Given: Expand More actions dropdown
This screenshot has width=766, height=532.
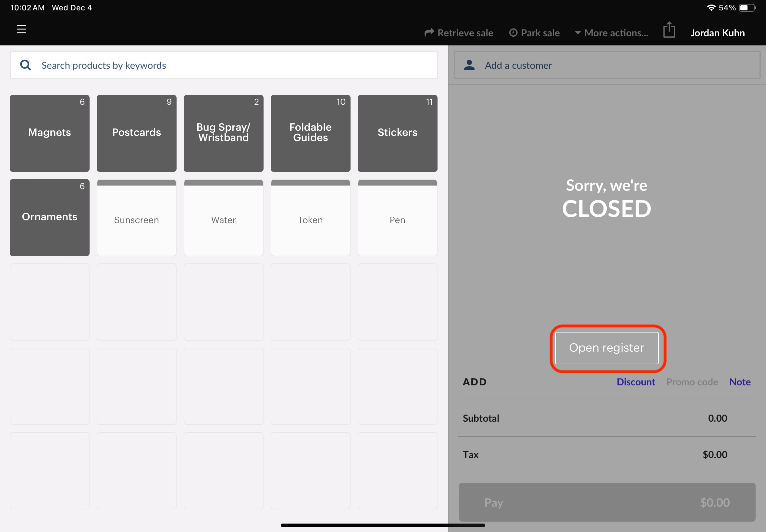Looking at the screenshot, I should pos(612,33).
